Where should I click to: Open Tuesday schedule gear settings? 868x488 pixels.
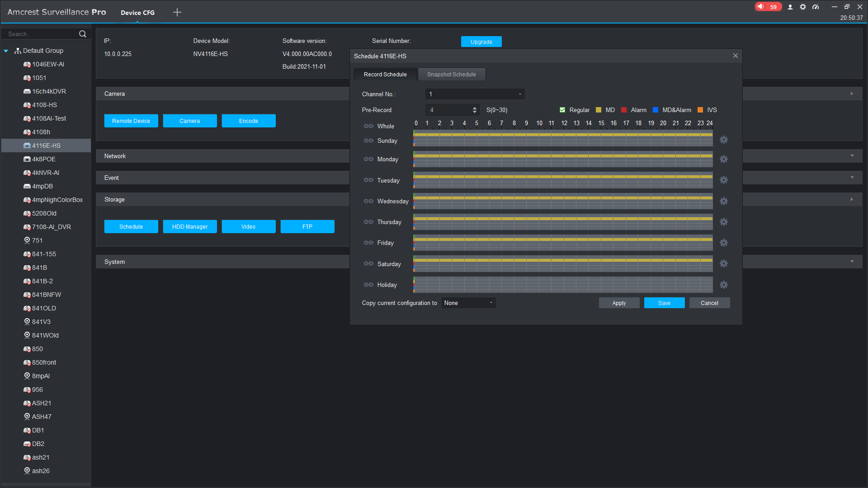[x=724, y=180]
